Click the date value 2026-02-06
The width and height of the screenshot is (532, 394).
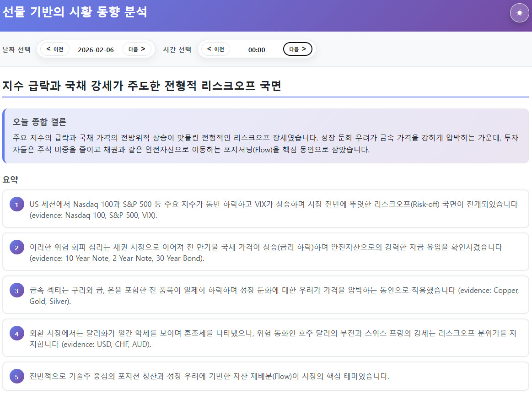click(96, 49)
